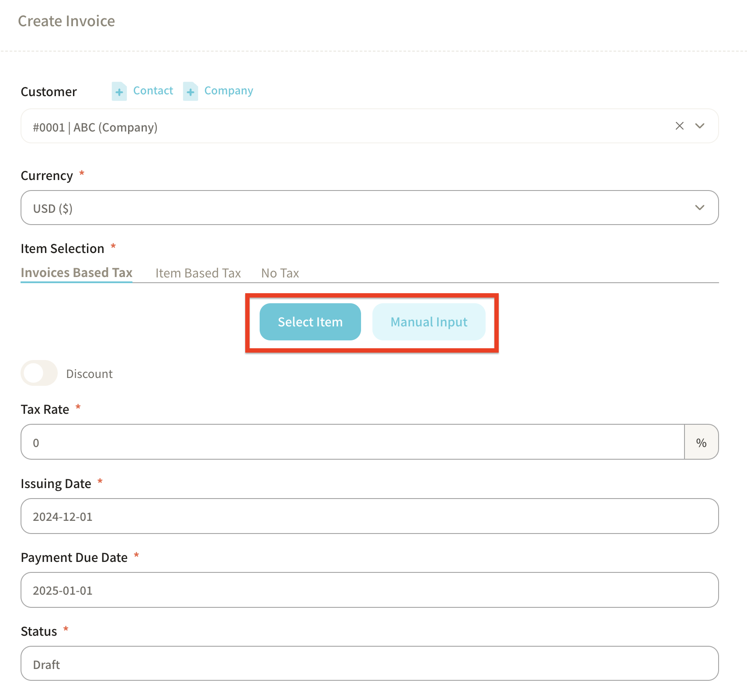This screenshot has width=747, height=700.
Task: Switch to Invoices Based Tax tab
Action: coord(76,273)
